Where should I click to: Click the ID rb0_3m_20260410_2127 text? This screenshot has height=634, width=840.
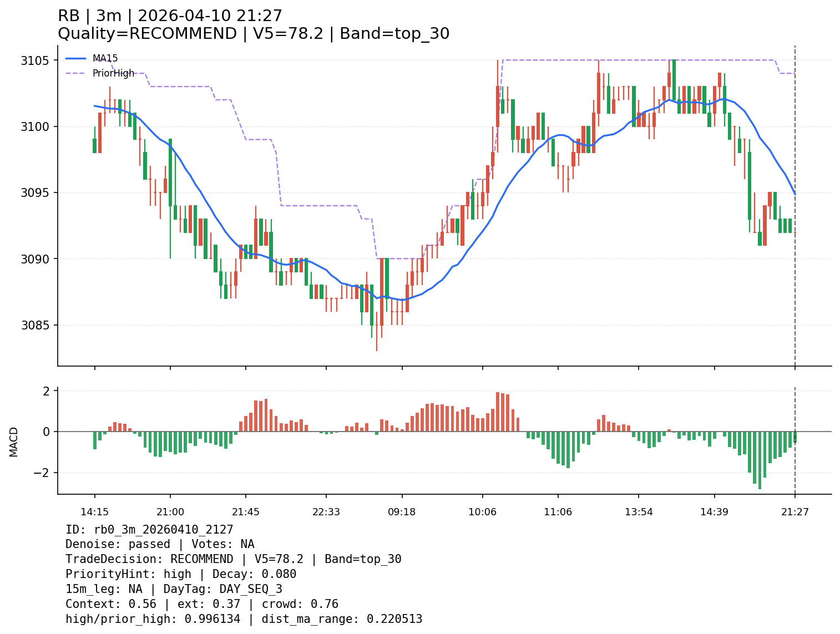click(149, 530)
